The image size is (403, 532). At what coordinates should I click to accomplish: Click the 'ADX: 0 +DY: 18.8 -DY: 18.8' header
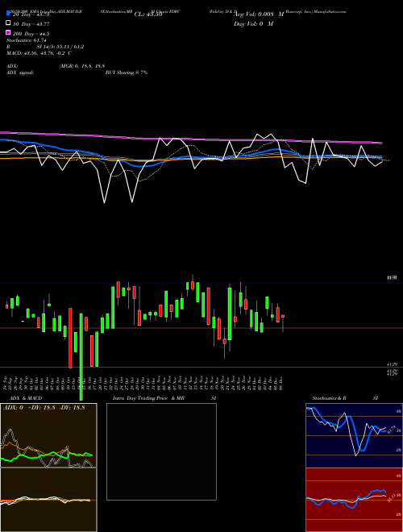(44, 408)
